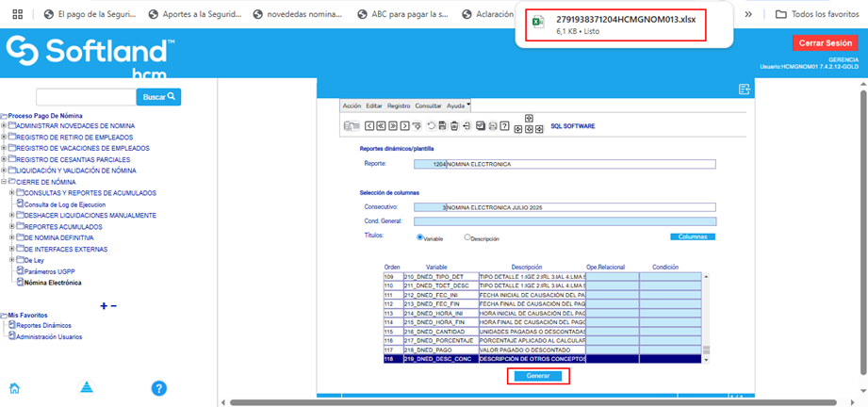Open the Acción menu
Screen dimensions: 868x407
352,106
